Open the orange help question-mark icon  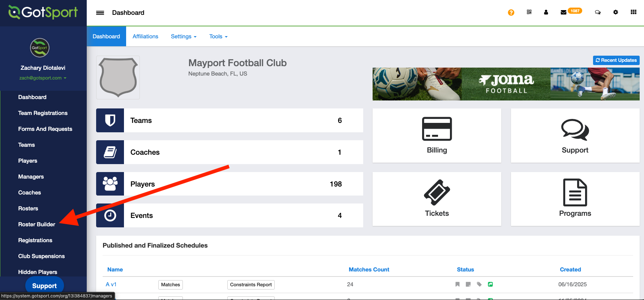(x=511, y=13)
